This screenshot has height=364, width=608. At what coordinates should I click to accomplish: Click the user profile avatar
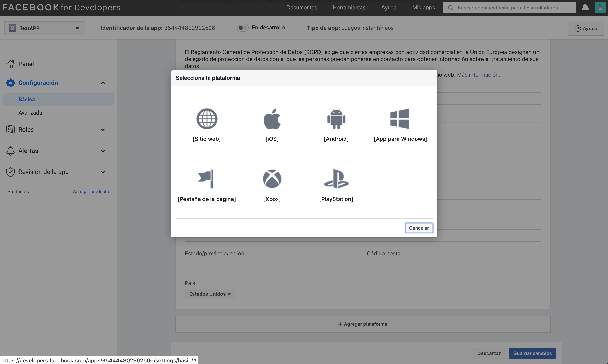tap(600, 8)
